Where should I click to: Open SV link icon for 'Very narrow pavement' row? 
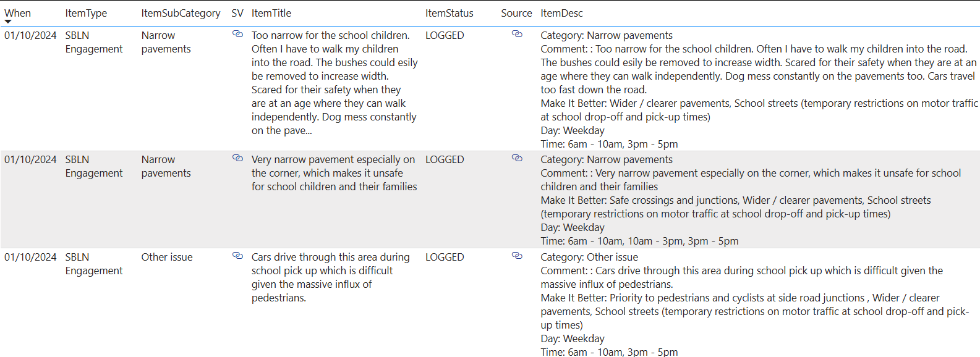(x=237, y=159)
